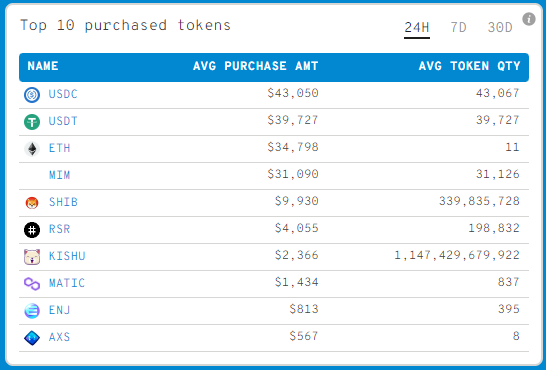Click the purple MATIC Polygon icon
The height and width of the screenshot is (370, 546).
pos(32,284)
